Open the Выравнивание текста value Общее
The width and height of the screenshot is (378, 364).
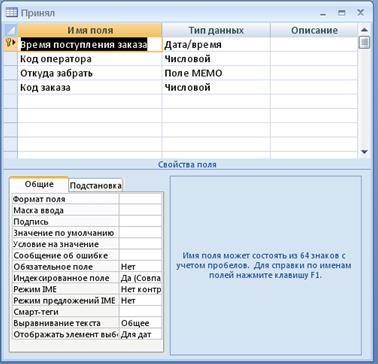(x=141, y=323)
